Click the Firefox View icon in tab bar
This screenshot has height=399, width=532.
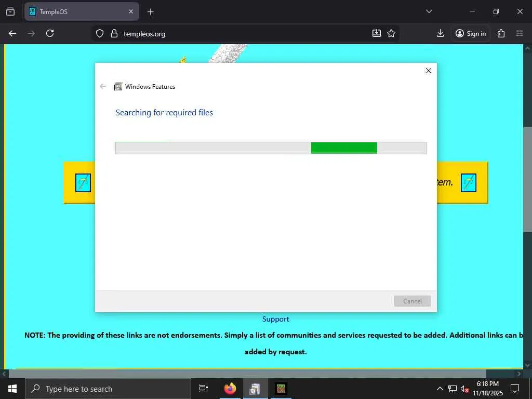(10, 11)
